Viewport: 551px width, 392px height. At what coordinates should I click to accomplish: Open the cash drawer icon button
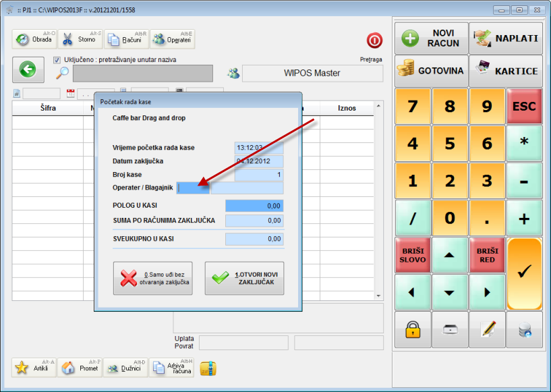coord(450,329)
